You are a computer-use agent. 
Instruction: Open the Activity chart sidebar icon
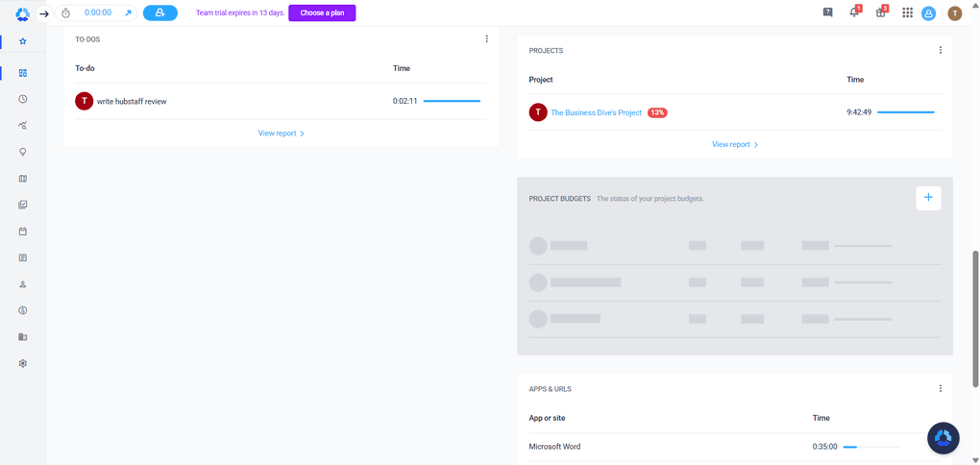(x=23, y=125)
